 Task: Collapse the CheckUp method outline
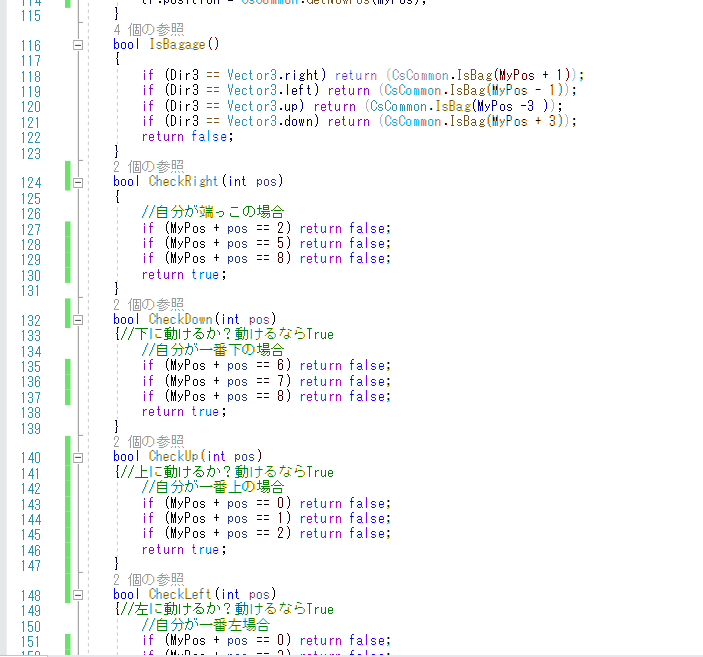[x=78, y=457]
